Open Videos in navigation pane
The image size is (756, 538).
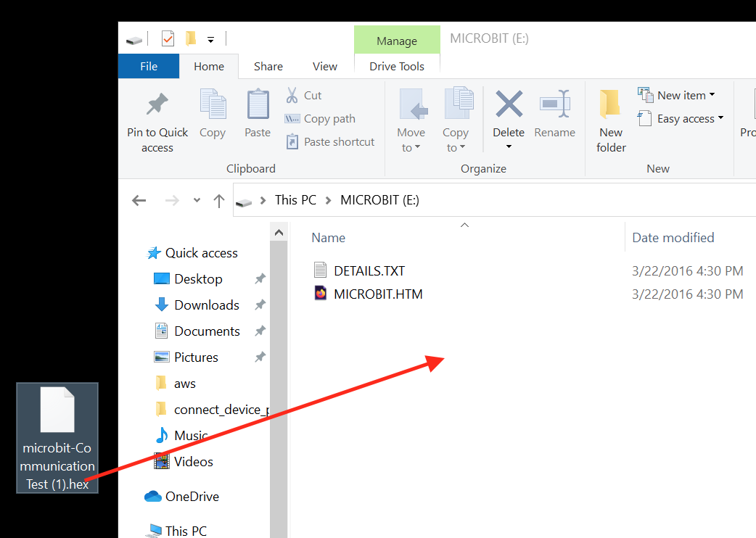tap(193, 461)
